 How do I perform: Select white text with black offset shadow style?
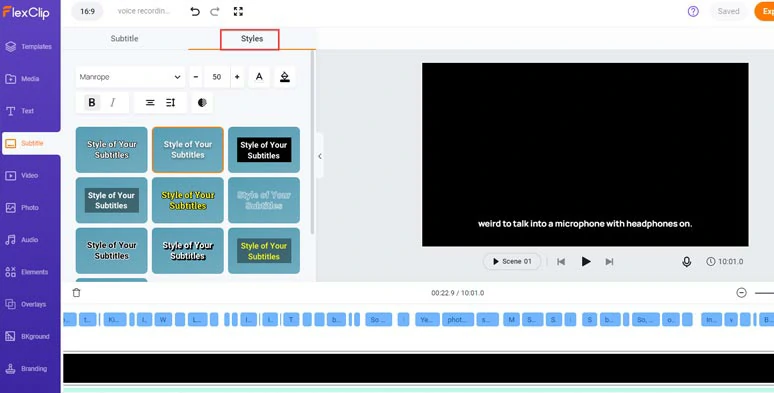pos(188,251)
